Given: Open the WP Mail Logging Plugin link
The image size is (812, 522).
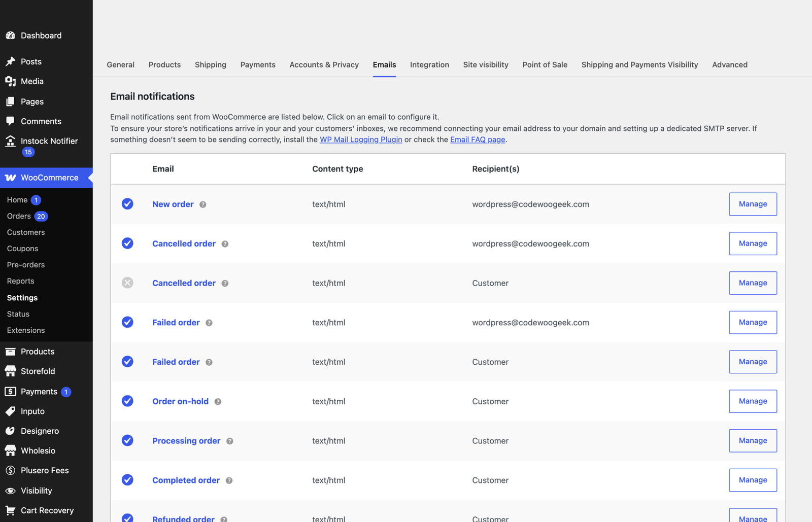Looking at the screenshot, I should [361, 140].
